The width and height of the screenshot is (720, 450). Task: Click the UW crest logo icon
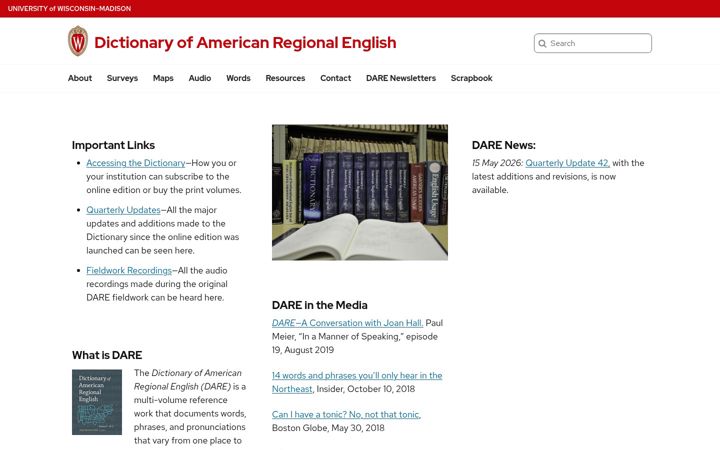tap(78, 41)
